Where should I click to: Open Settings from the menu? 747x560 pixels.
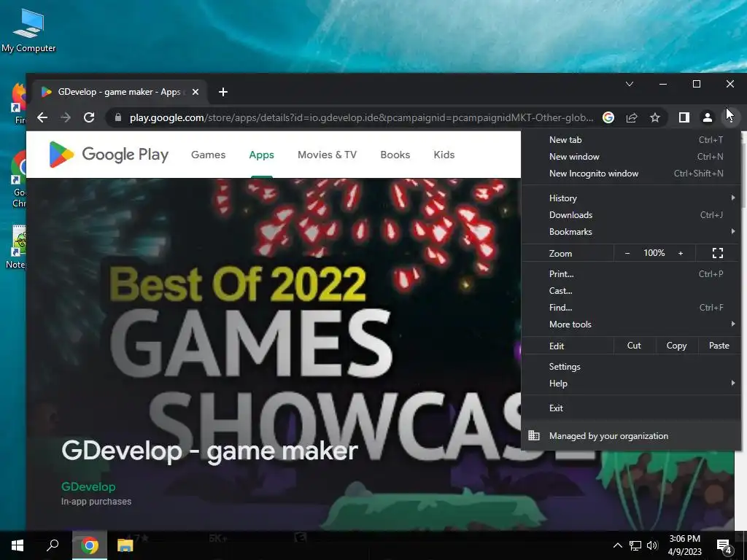(x=631, y=367)
